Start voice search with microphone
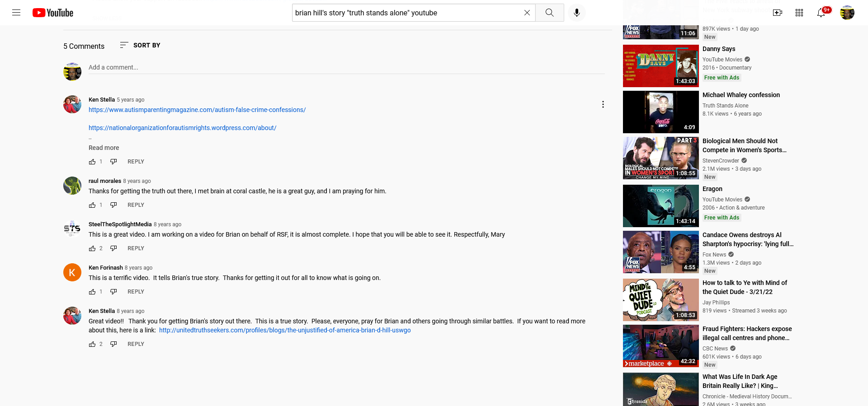Screen dimensions: 868x406 pos(577,13)
